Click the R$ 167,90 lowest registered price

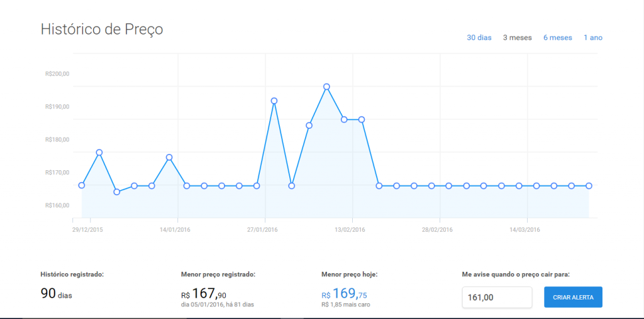tap(205, 294)
